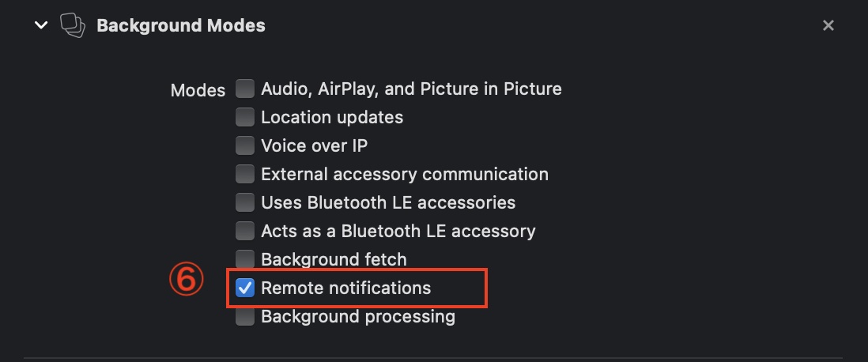Enable the Uses Bluetooth LE accessories checkbox
The height and width of the screenshot is (362, 868).
[x=245, y=202]
